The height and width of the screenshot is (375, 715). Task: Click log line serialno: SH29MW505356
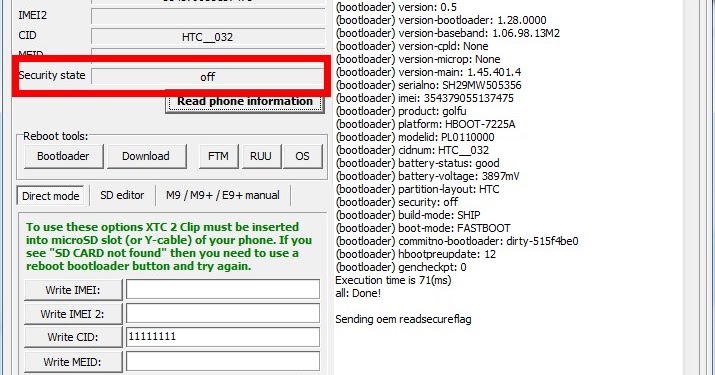[428, 85]
